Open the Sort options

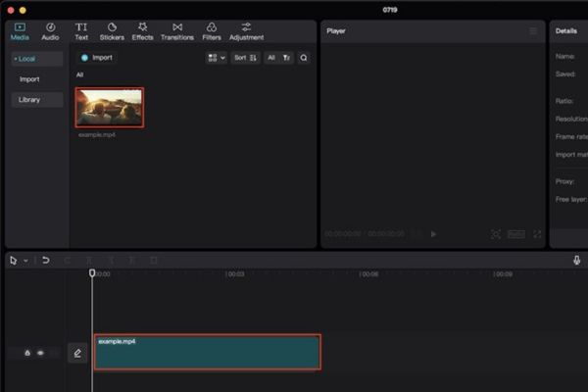245,58
